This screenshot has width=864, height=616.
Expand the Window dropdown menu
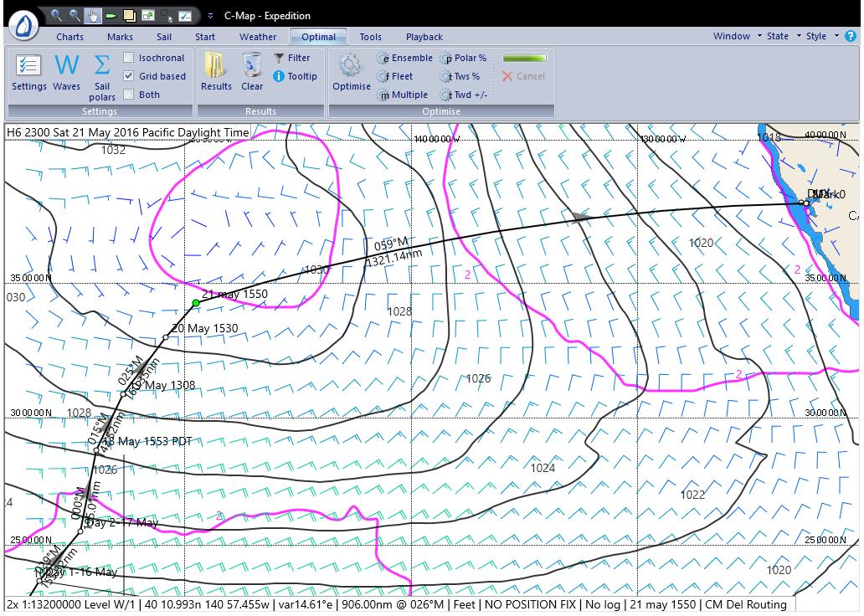[737, 36]
